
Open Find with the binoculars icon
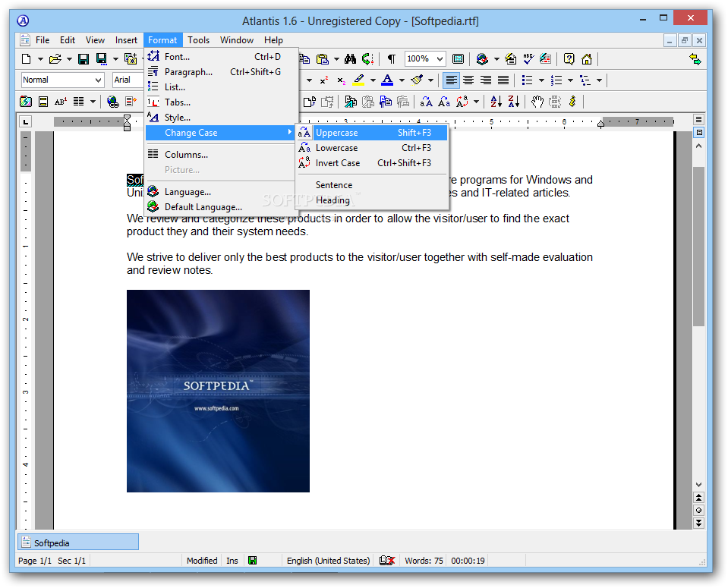(351, 59)
